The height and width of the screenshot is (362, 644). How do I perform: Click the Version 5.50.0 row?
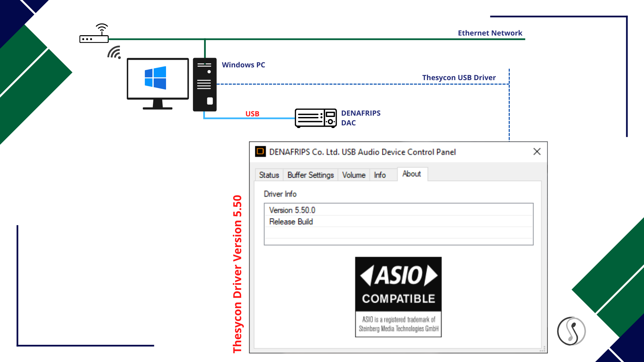coord(292,210)
